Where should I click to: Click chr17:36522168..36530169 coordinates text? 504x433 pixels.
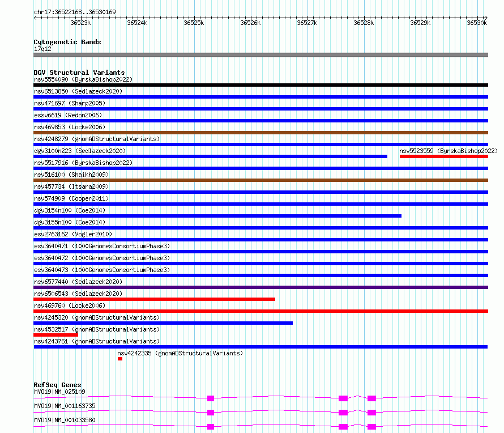point(75,12)
